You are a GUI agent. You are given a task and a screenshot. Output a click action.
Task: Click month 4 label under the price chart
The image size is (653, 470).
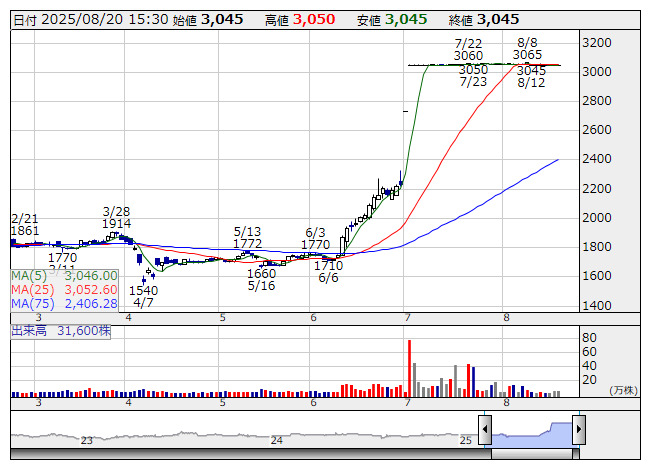coord(128,318)
